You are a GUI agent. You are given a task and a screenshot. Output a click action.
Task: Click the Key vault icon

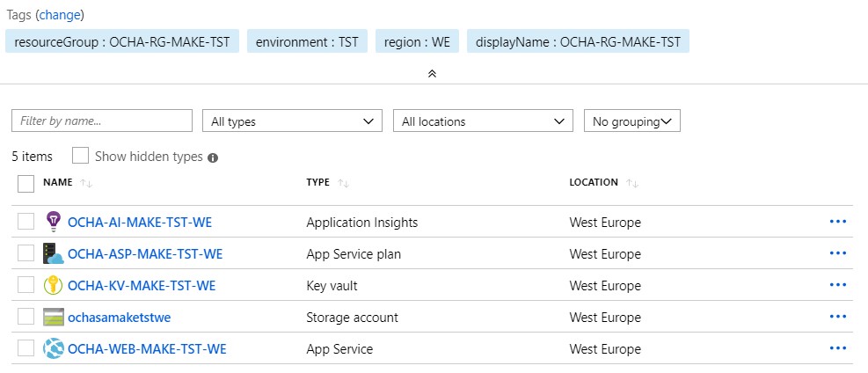coord(54,285)
